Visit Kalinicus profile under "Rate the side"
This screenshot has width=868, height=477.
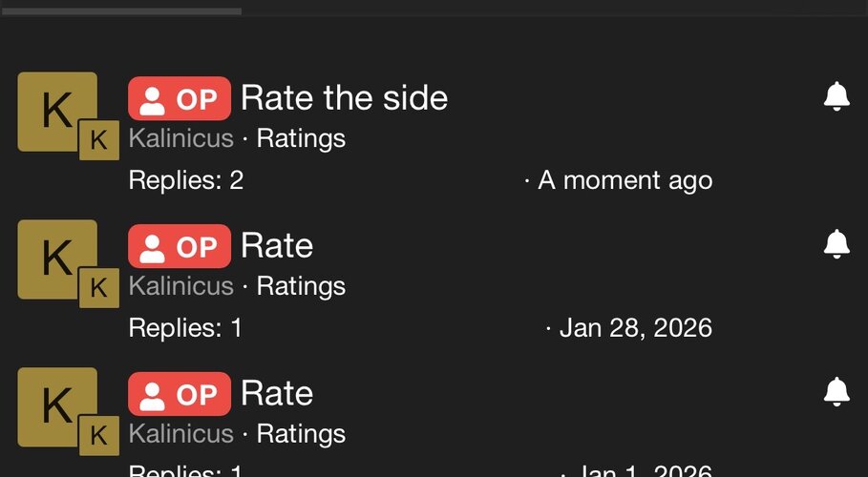pos(180,138)
